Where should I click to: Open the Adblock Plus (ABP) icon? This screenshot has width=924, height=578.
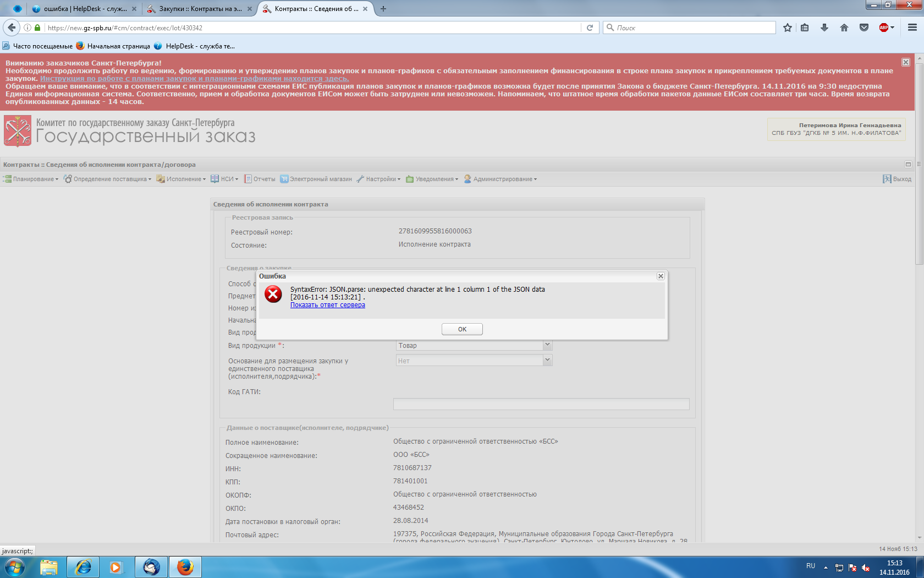(884, 28)
